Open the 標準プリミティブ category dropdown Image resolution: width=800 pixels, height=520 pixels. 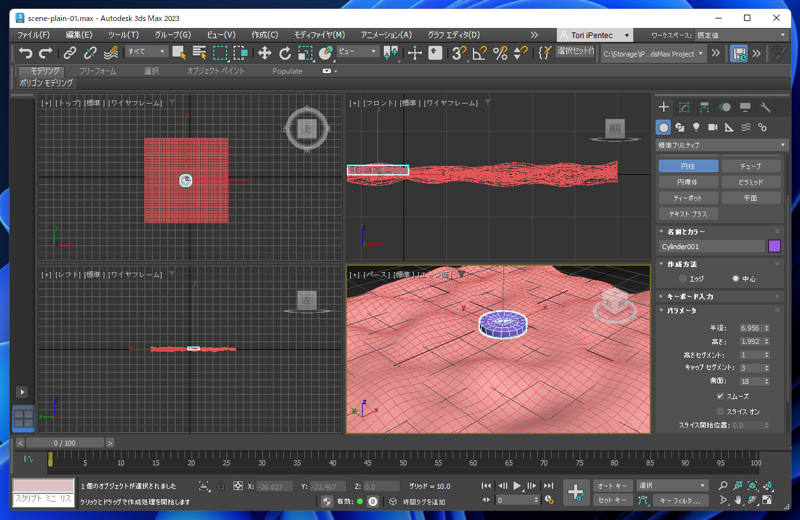pos(721,145)
